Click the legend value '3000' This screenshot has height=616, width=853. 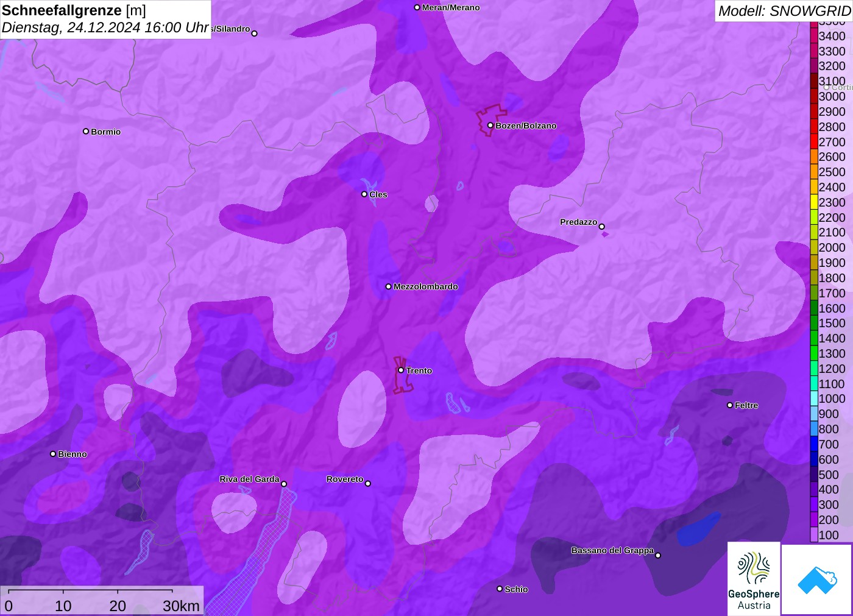point(832,96)
